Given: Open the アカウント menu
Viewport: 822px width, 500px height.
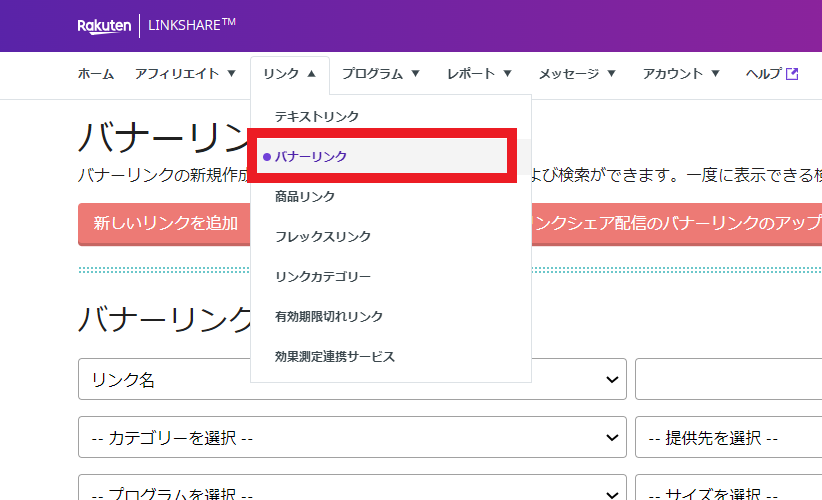Looking at the screenshot, I should tap(680, 74).
